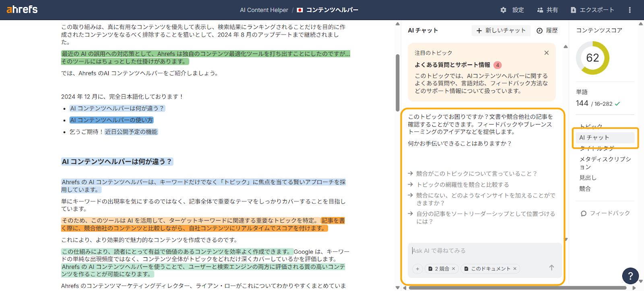644x291 pixels.
Task: Open 履歴 chat history
Action: pyautogui.click(x=547, y=31)
